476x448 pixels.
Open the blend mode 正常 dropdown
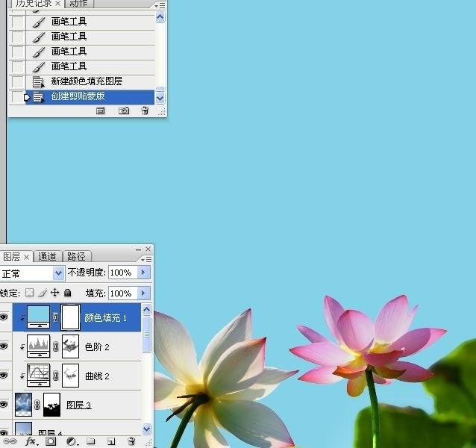pos(58,273)
